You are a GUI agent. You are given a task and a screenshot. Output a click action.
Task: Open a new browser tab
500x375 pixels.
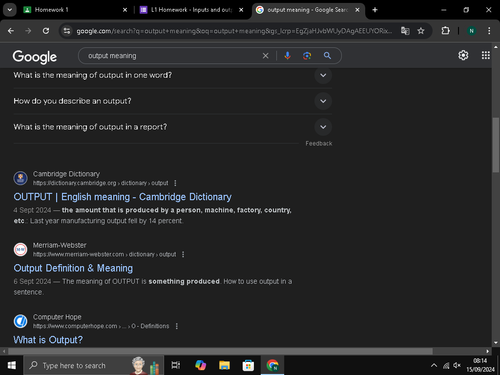click(375, 10)
